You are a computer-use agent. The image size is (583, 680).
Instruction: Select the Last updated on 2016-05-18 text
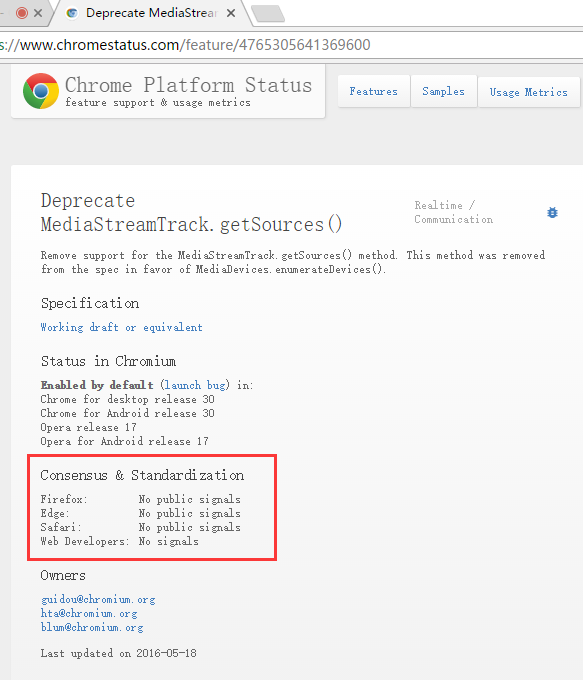tap(118, 653)
